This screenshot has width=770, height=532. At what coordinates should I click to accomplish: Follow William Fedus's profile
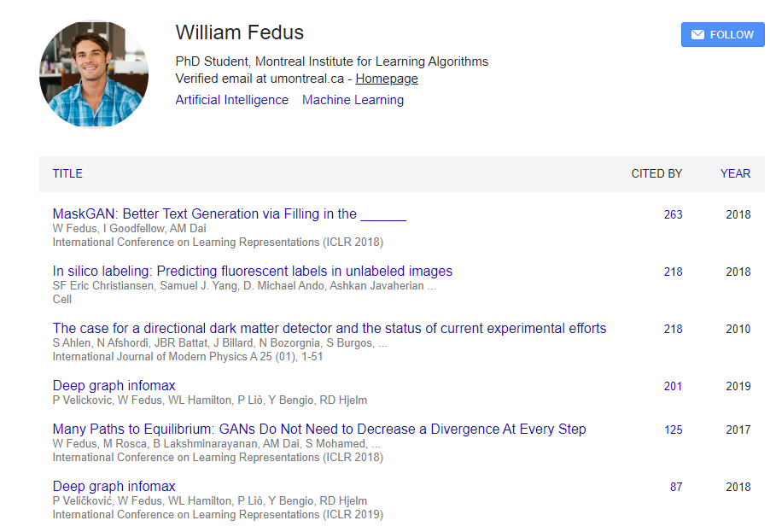(x=722, y=34)
